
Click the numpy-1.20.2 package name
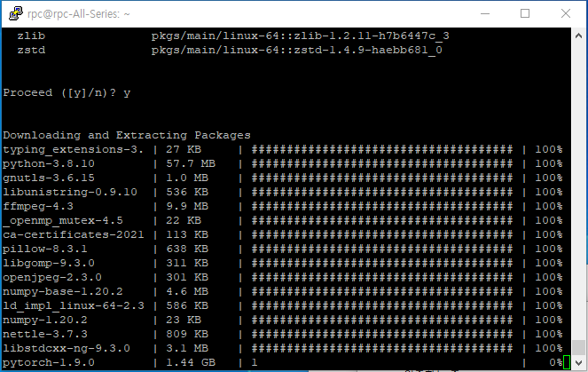pyautogui.click(x=45, y=321)
